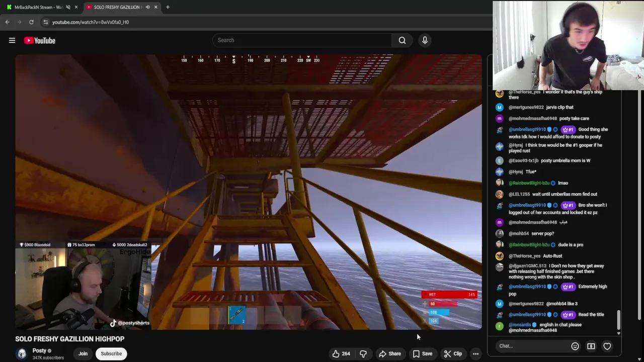Send a heart reaction in chat
This screenshot has width=644, height=362.
pos(607,346)
